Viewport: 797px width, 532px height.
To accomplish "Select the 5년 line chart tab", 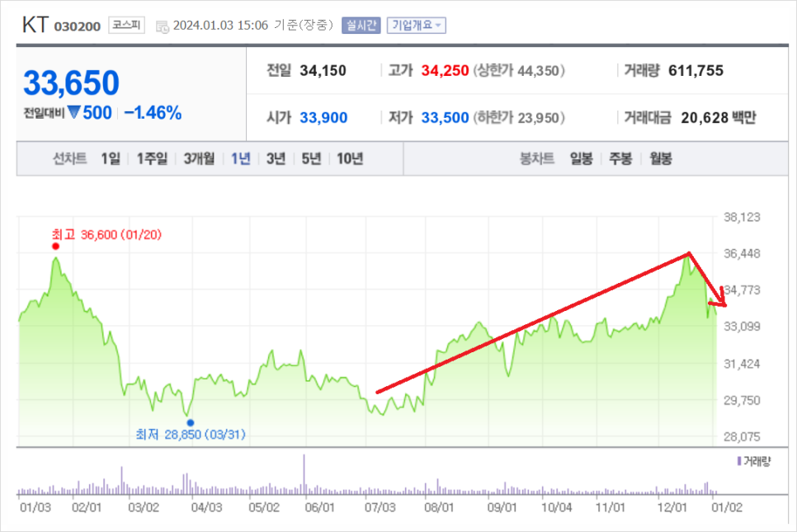I will pyautogui.click(x=311, y=158).
